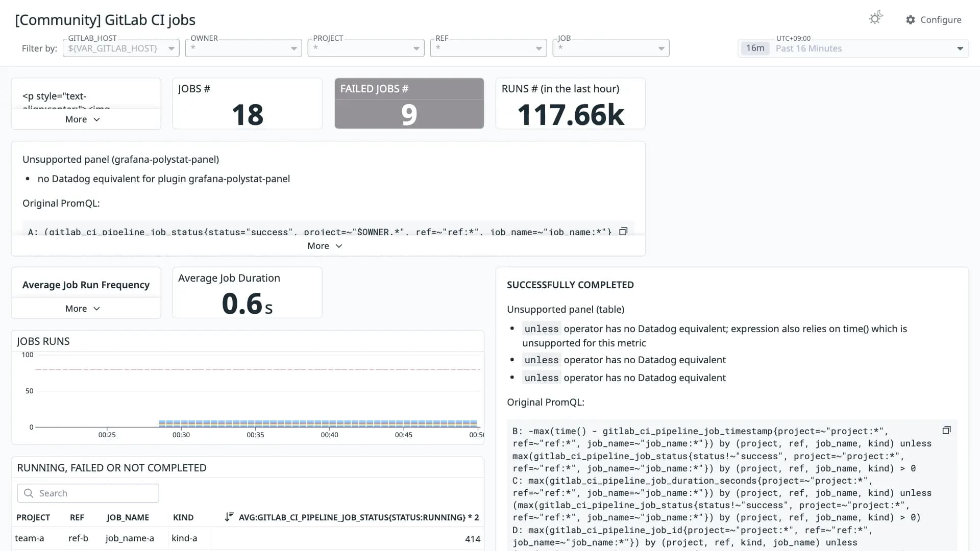Copy the polystat panel PromQL code
This screenshot has height=551, width=980.
point(623,232)
